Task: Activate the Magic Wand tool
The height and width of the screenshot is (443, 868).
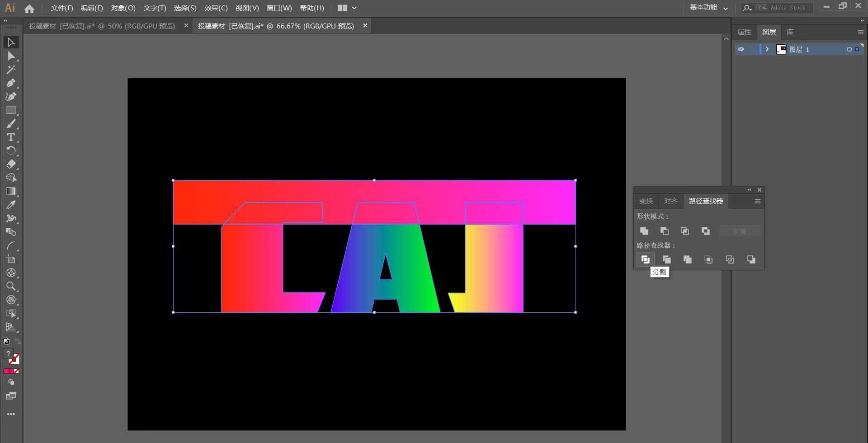Action: coord(11,70)
